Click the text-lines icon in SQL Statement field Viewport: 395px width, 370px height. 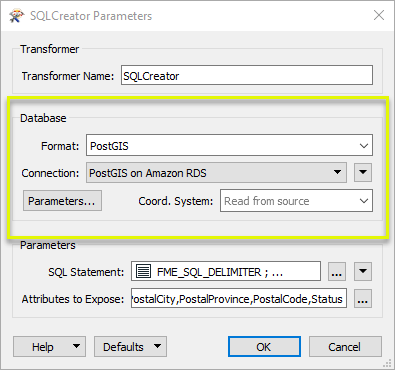(x=143, y=272)
